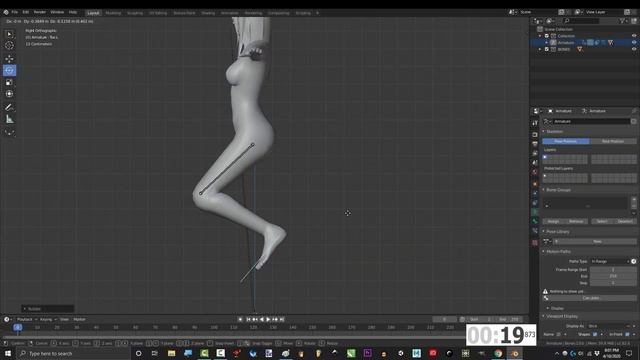Open the File menu
640x360 pixels.
(15, 12)
